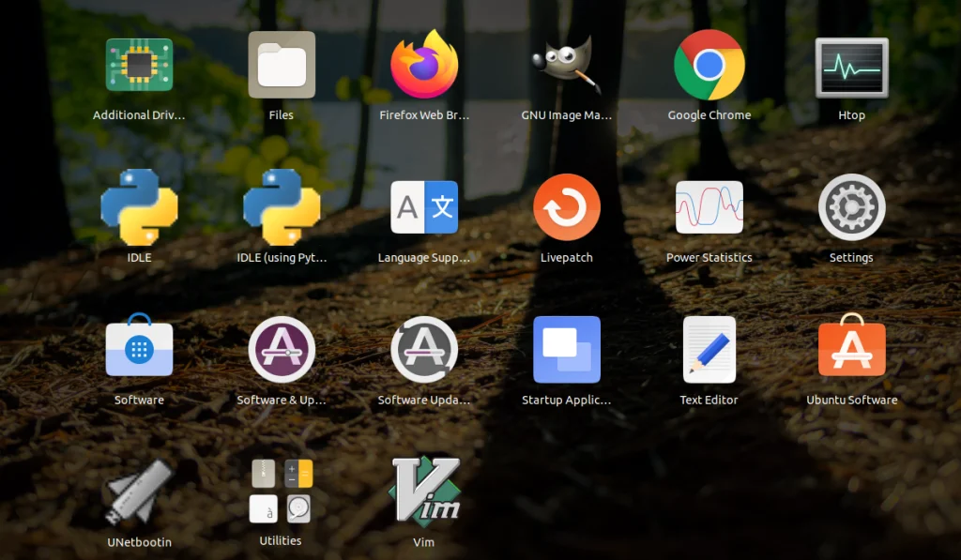961x560 pixels.
Task: Open Software Updater
Action: [x=424, y=348]
